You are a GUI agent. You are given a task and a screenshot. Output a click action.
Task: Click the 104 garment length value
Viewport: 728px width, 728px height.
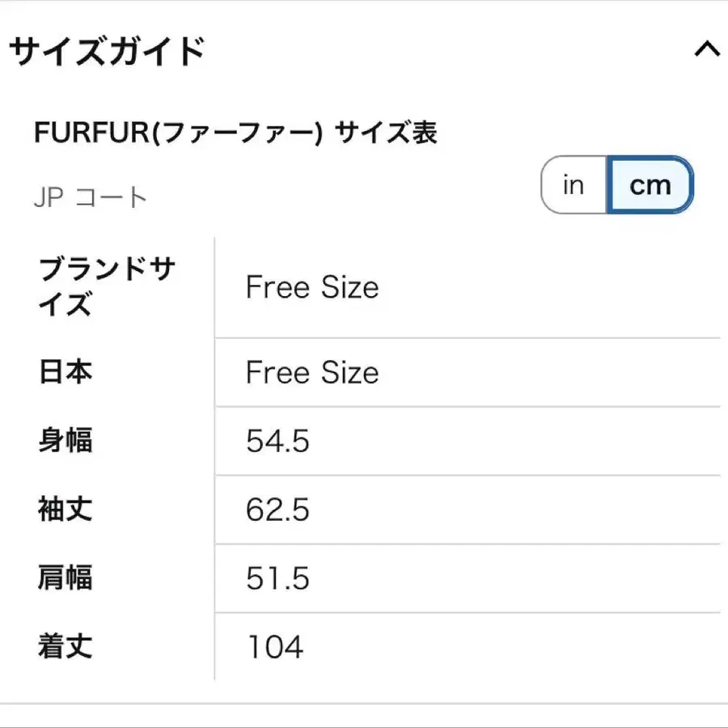click(275, 648)
